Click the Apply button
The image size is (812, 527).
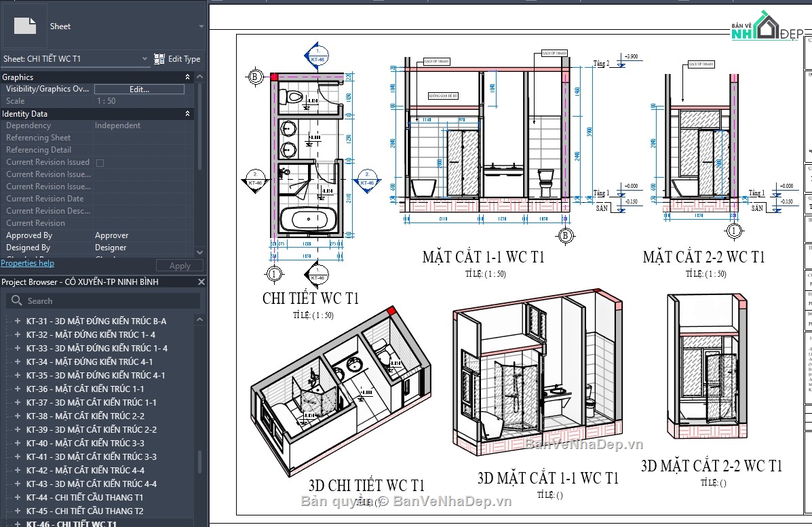click(180, 266)
